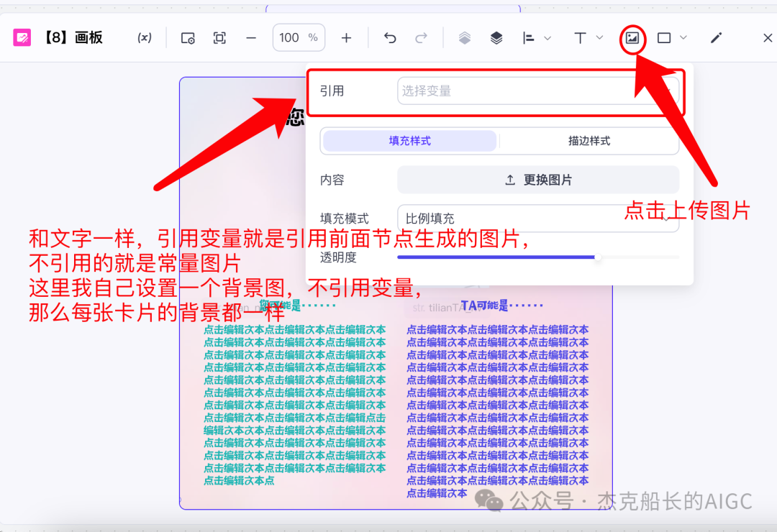
Task: Click the align tool icon
Action: 528,38
